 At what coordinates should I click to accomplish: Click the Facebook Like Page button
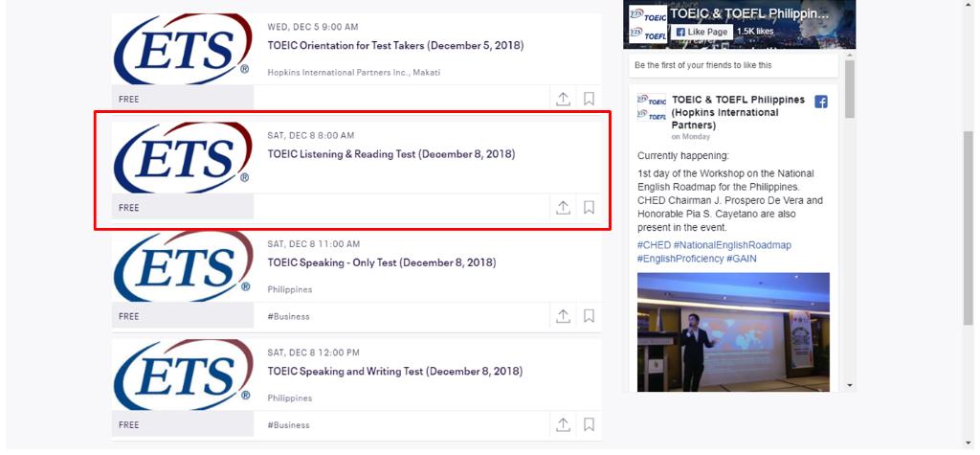[x=702, y=32]
